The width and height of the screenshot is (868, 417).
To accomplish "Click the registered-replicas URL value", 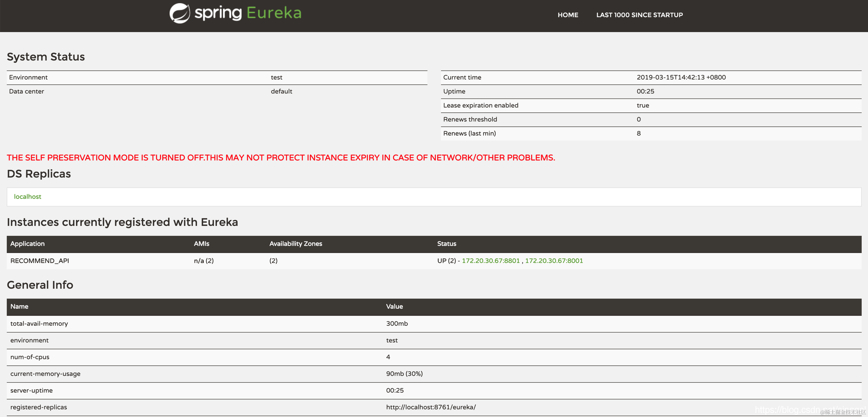I will [431, 407].
